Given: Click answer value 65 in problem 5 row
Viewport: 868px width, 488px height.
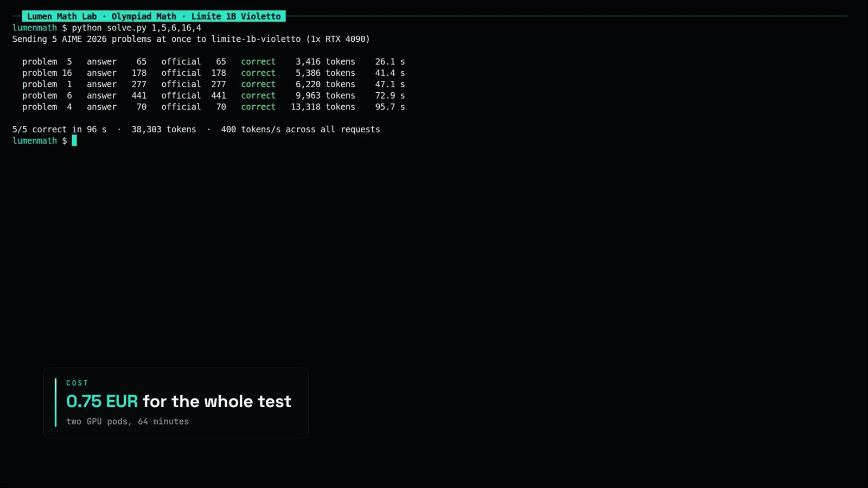Looking at the screenshot, I should pos(142,62).
